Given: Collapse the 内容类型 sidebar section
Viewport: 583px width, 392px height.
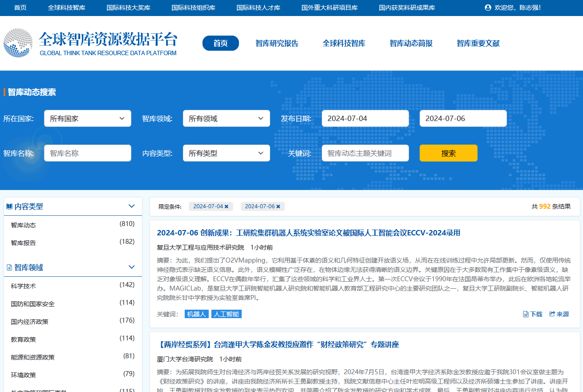Looking at the screenshot, I should click(131, 206).
